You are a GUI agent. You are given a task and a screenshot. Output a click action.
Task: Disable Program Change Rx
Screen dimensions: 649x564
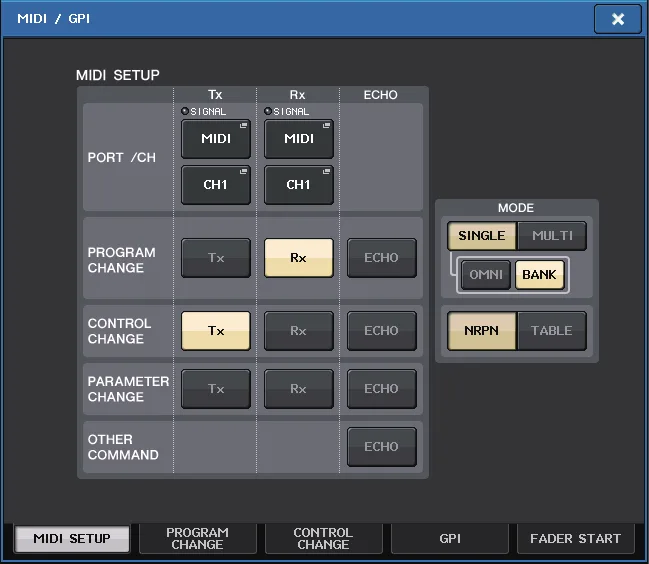click(x=299, y=258)
